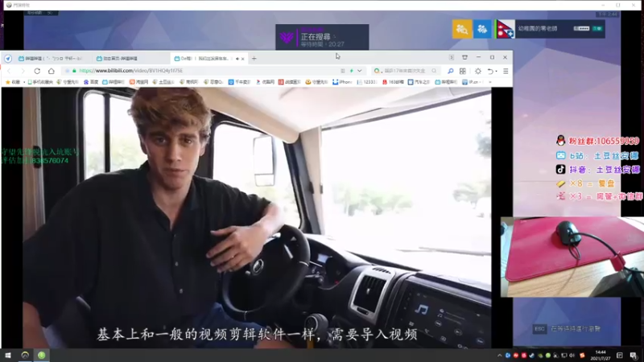Click the undo closed tab icon
The width and height of the screenshot is (644, 362).
(x=490, y=71)
